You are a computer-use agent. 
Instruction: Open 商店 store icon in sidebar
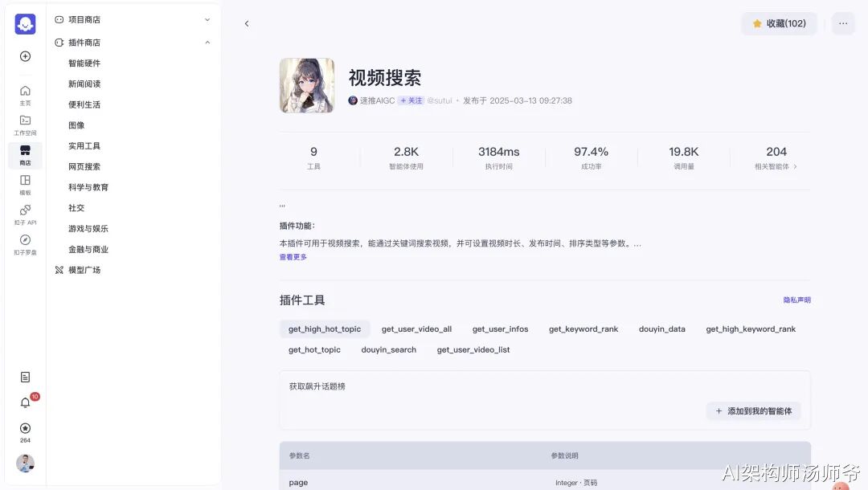point(25,155)
